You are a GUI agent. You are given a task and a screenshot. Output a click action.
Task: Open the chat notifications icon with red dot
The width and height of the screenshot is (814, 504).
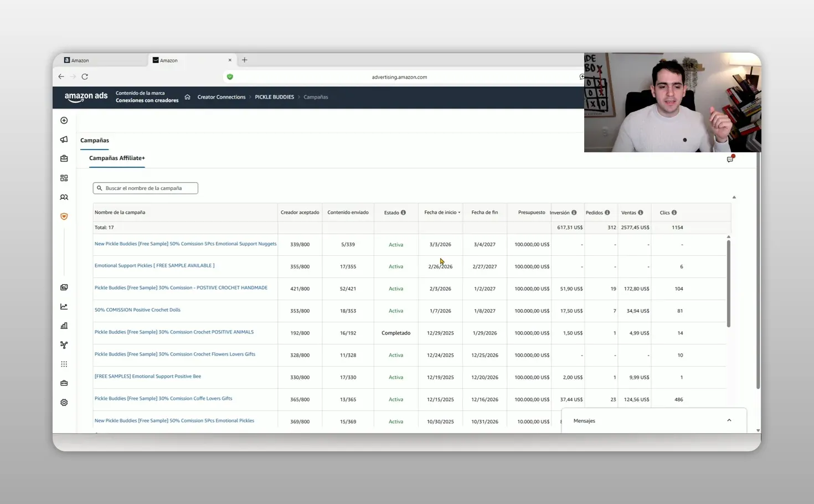tap(730, 159)
